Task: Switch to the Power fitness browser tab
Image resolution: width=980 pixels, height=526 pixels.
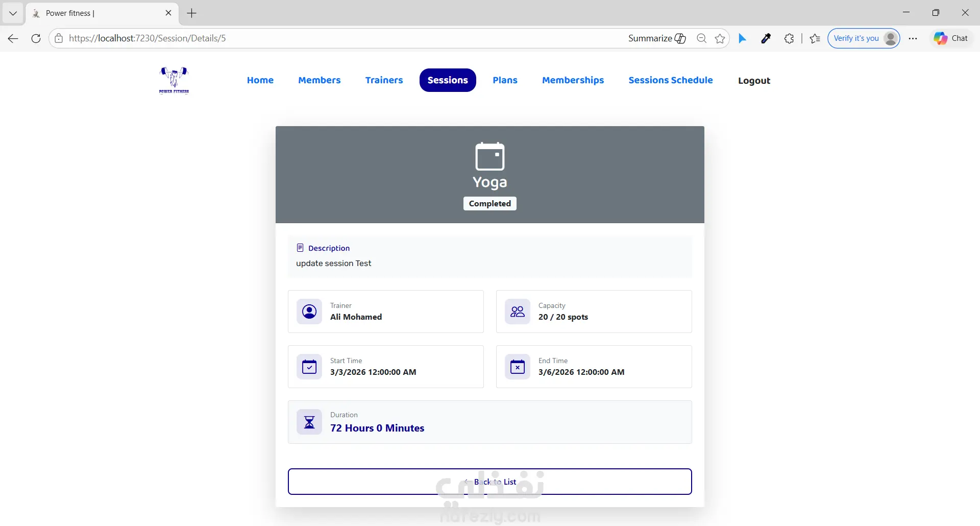Action: pos(102,13)
